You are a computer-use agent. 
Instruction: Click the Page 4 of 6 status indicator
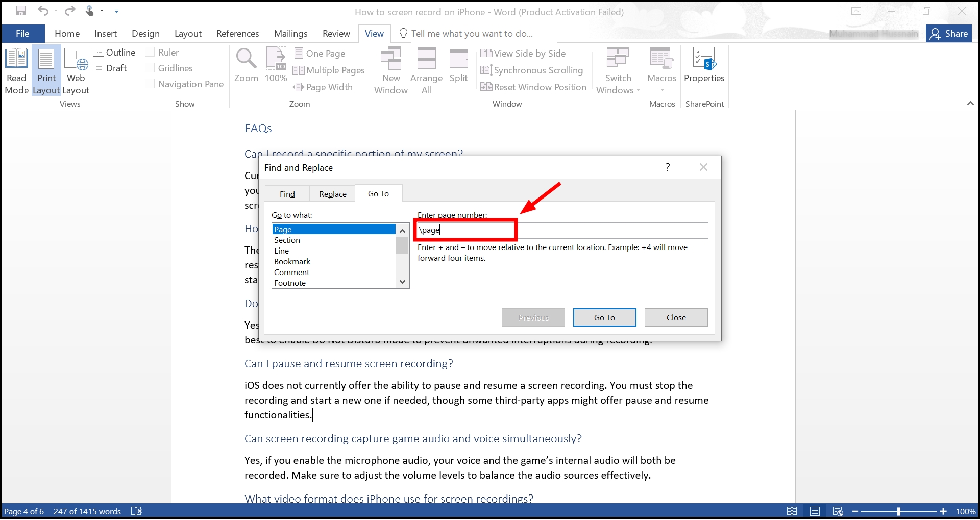point(24,511)
